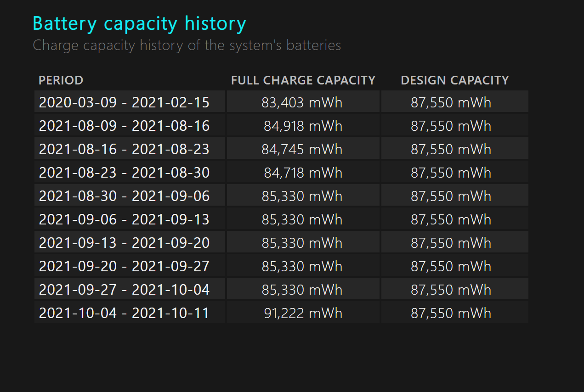Select period 2020-03-09 - 2021-02-15 cell
Viewport: 584px width, 392px height.
[124, 102]
